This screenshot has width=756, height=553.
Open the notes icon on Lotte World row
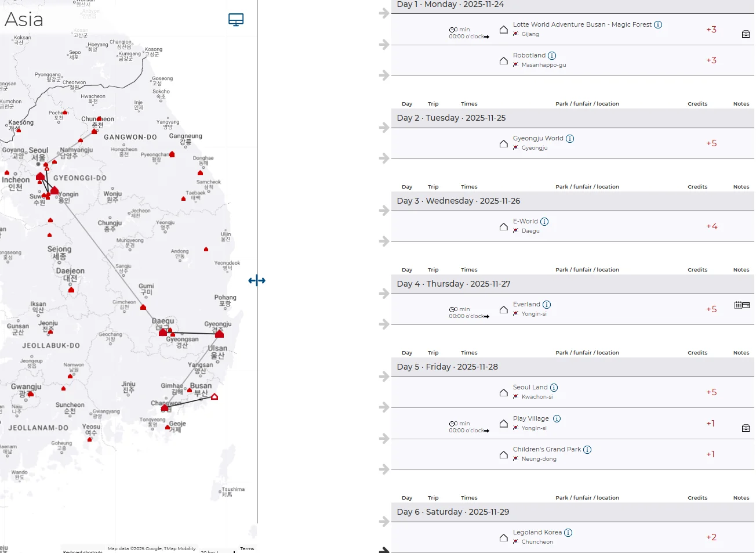pos(746,34)
